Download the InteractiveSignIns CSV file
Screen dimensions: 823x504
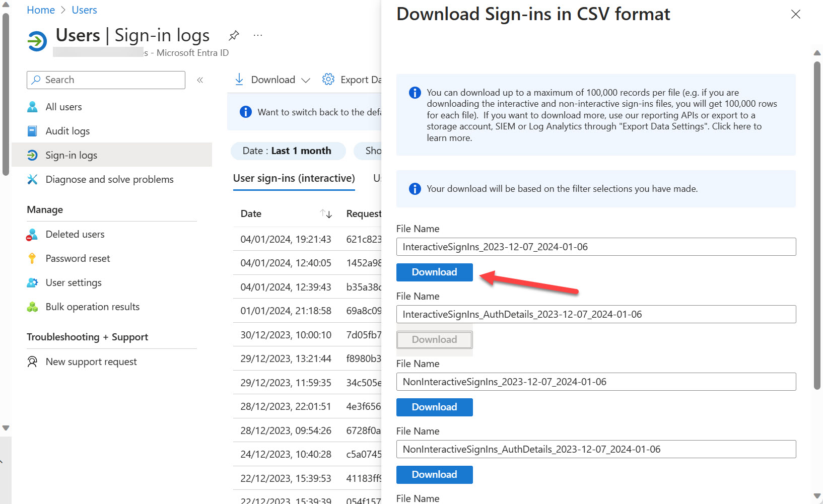434,272
